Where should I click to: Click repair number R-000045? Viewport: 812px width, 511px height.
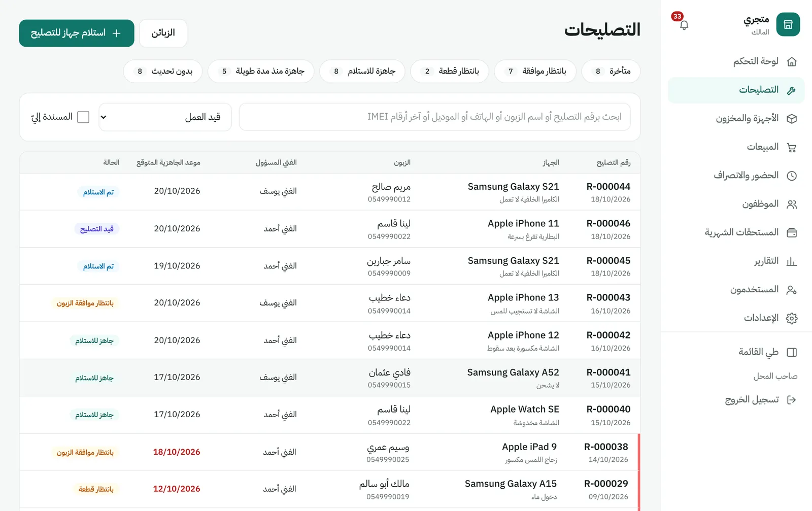[x=608, y=261]
